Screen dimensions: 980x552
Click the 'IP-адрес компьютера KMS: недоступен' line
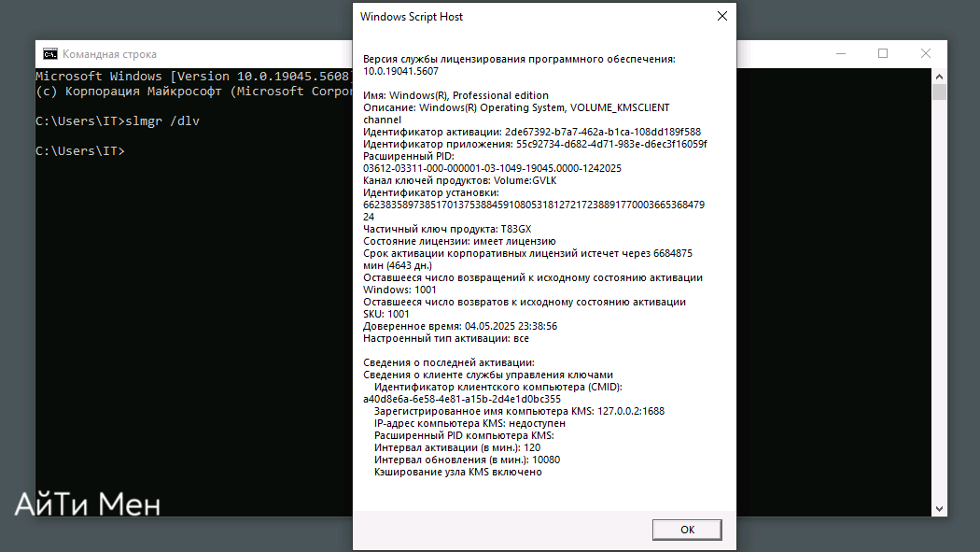click(x=470, y=423)
